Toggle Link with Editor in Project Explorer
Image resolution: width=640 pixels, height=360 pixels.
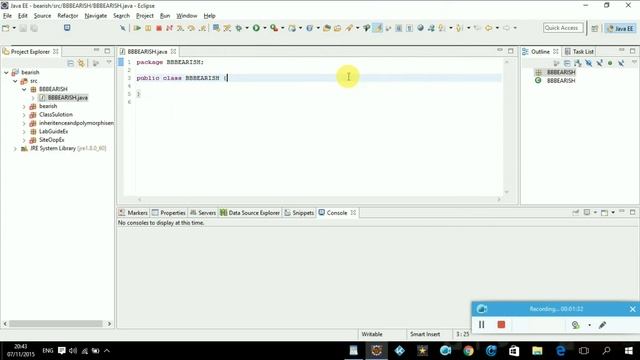[81, 63]
